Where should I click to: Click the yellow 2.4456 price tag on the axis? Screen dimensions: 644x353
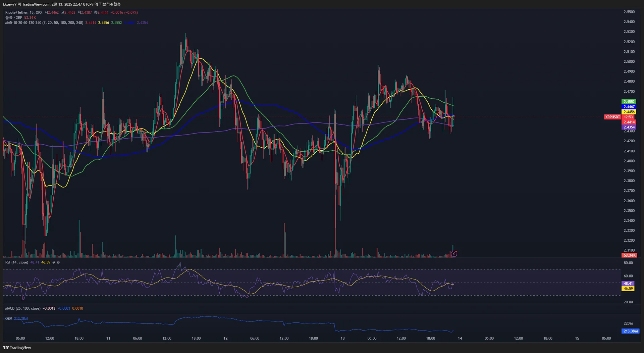coord(629,112)
